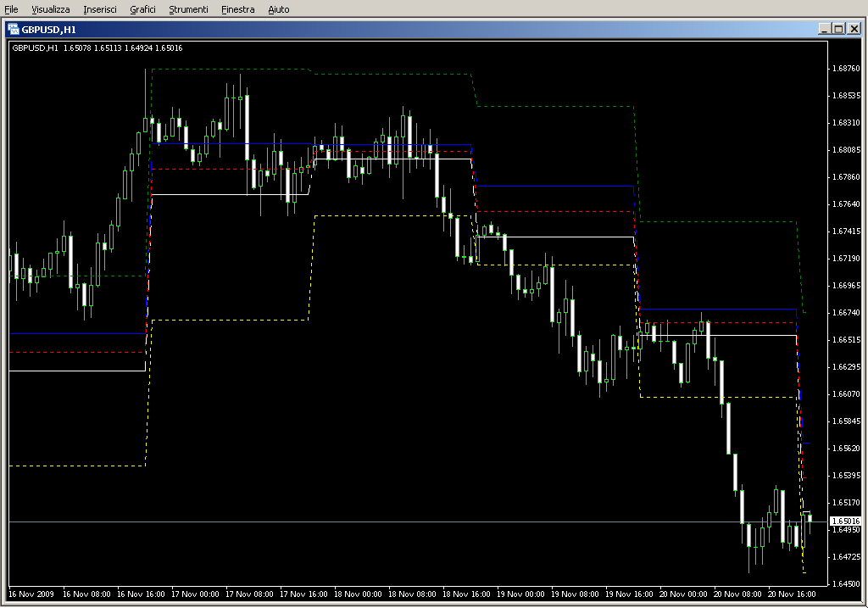Click time axis label 16 Nov 16:00
The height and width of the screenshot is (608, 868).
[141, 594]
